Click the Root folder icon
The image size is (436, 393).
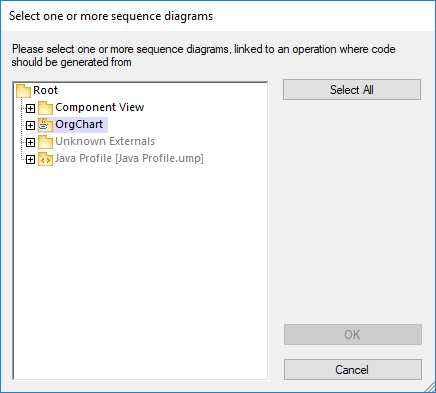point(23,91)
